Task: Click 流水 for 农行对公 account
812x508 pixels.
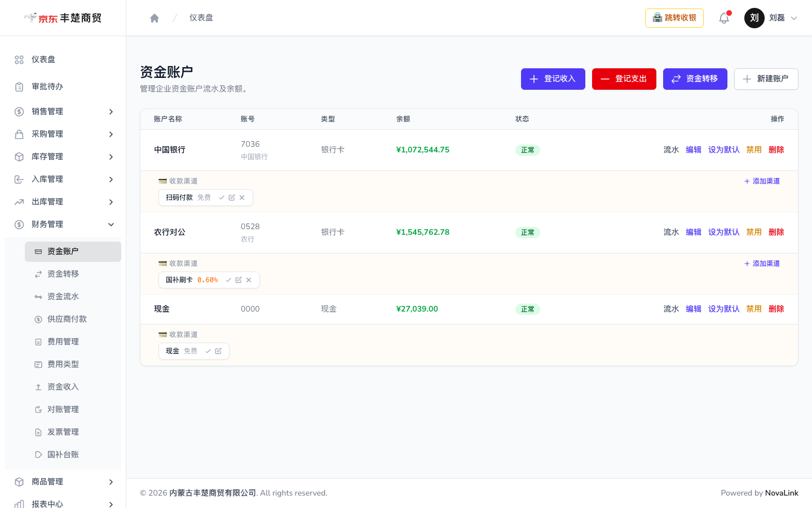Action: 671,233
